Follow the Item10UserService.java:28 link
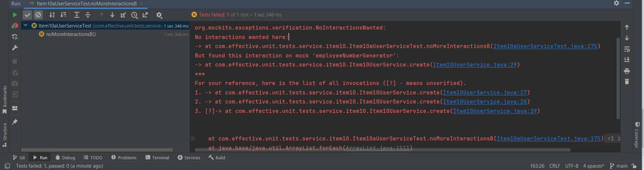Viewport: 644px width, 170px height. point(485,102)
